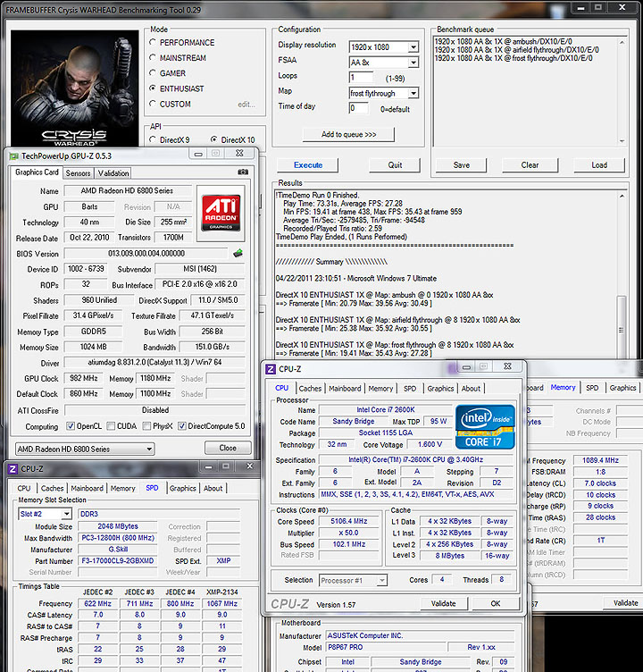Screen dimensions: 643x672
Task: Open the Caches tab in front CPU-Z window
Action: (x=310, y=389)
